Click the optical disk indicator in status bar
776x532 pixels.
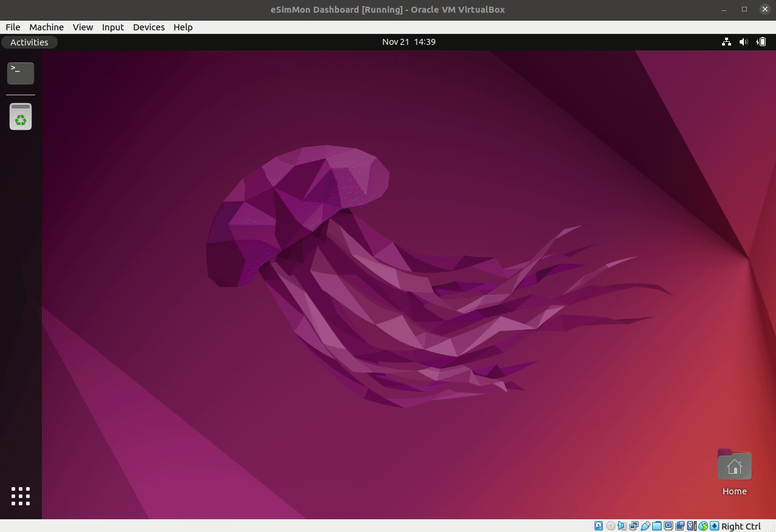(611, 526)
